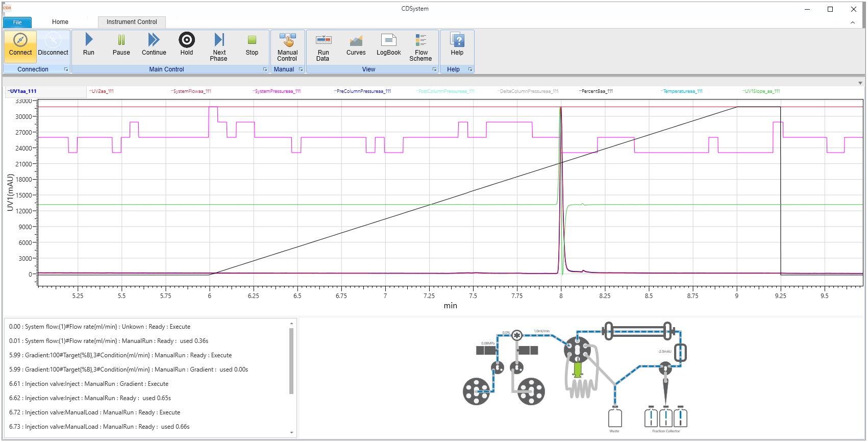Click the UV1(mAU) y-axis label

pyautogui.click(x=10, y=192)
